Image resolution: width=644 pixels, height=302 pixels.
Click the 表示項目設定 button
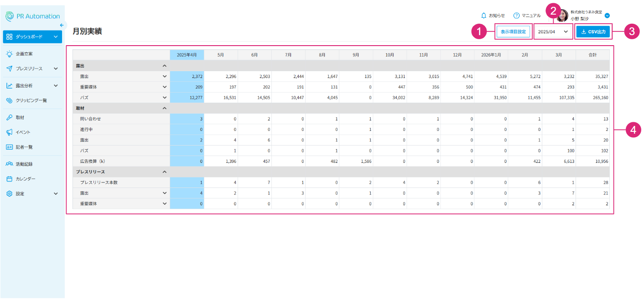[513, 32]
